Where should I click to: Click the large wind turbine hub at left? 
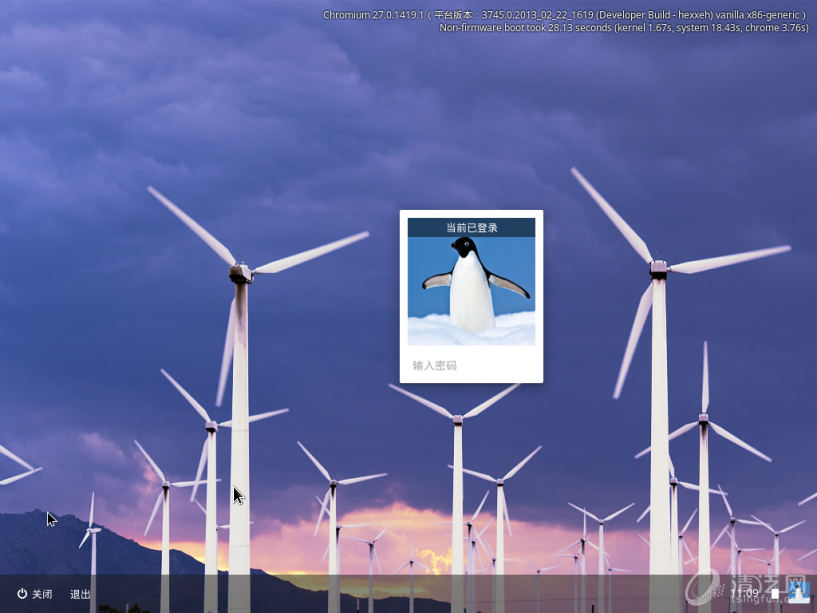coord(240,271)
